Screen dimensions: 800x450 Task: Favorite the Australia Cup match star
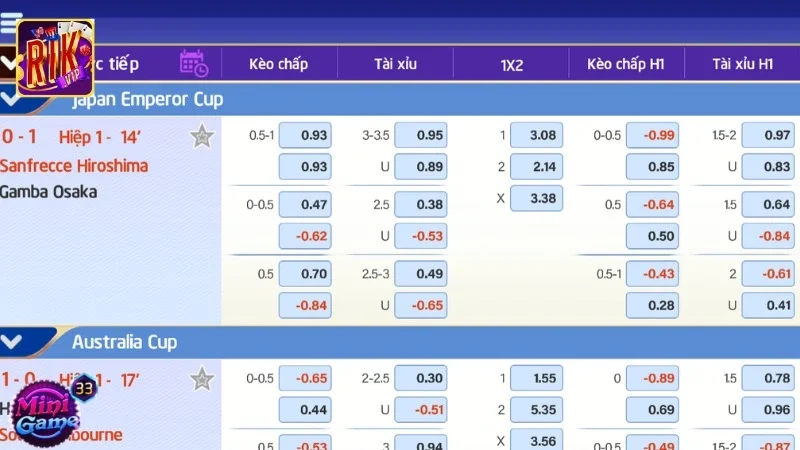tap(202, 379)
